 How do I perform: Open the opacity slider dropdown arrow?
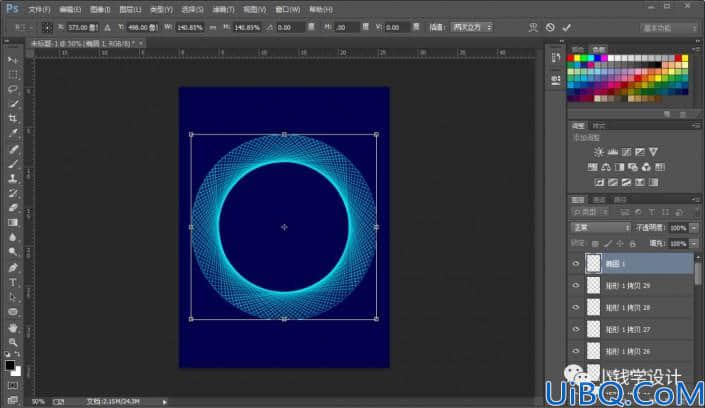pos(694,228)
